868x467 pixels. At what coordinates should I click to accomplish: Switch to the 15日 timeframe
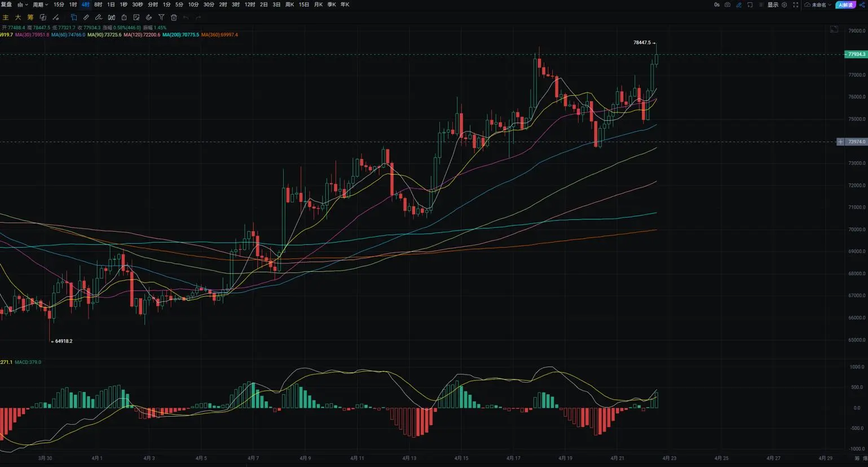(304, 5)
